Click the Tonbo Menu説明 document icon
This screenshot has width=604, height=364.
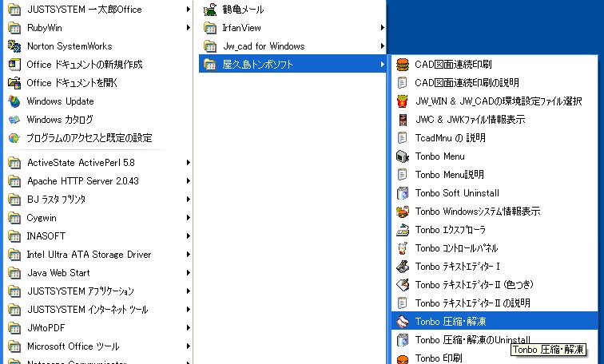(x=402, y=175)
